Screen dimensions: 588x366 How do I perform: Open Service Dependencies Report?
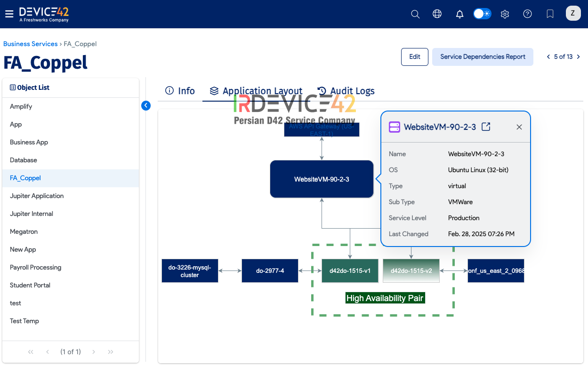tap(483, 56)
